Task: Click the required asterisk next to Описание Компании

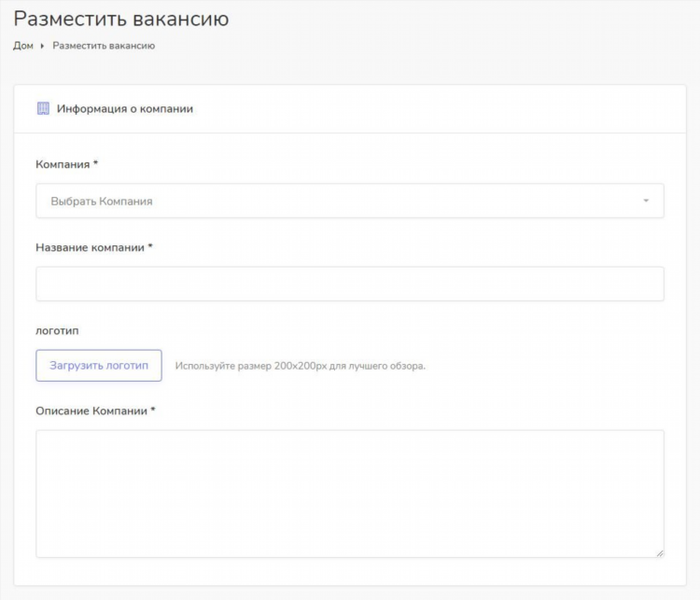Action: 153,410
